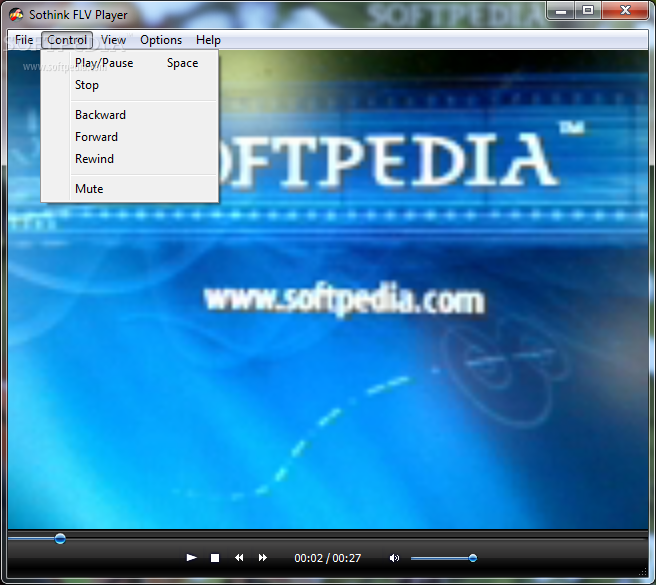Close the open Control menu
The image size is (656, 585).
click(x=67, y=40)
